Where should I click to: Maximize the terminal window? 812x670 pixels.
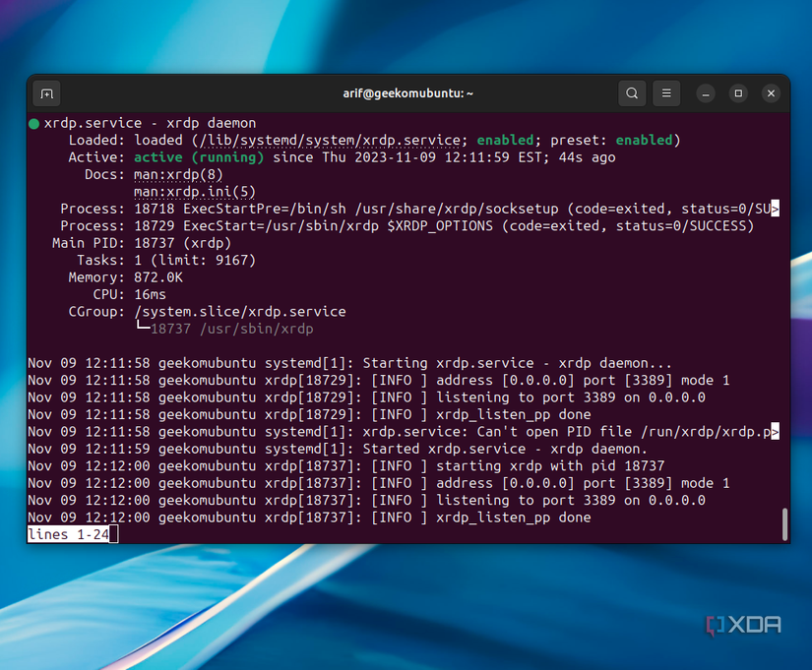click(738, 92)
